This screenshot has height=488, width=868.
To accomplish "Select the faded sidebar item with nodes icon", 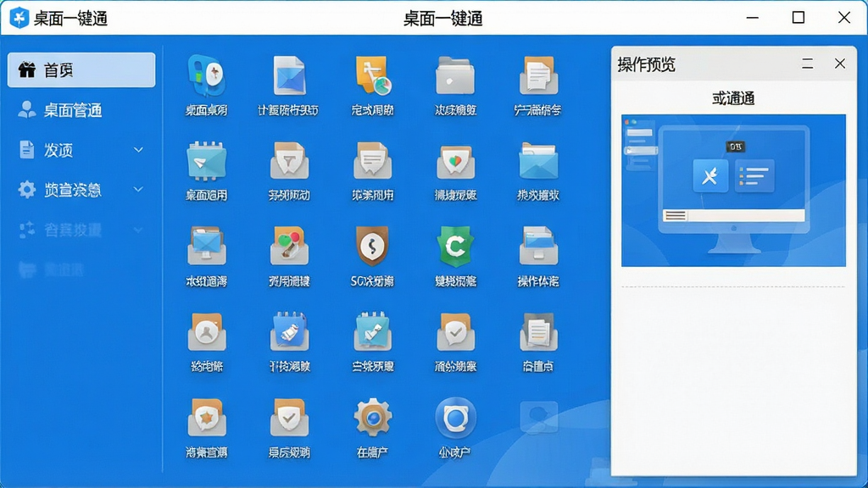I will click(x=81, y=230).
